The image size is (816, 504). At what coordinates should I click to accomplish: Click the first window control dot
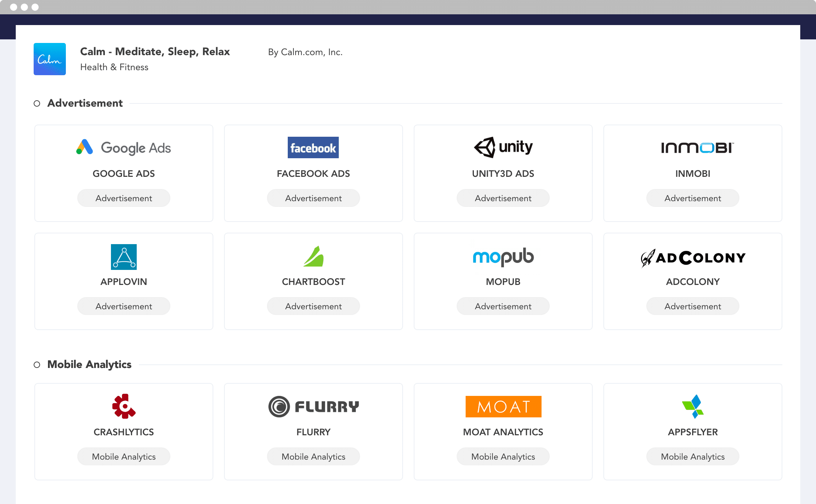click(x=14, y=7)
